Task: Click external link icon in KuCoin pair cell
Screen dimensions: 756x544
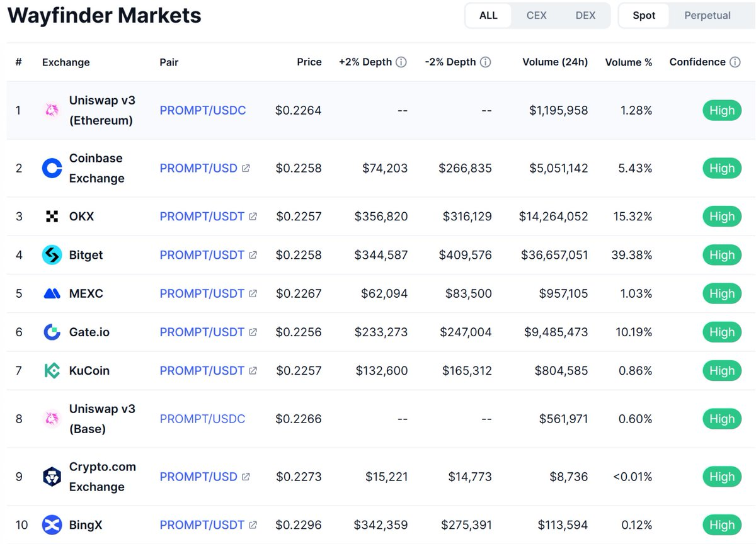Action: click(253, 371)
